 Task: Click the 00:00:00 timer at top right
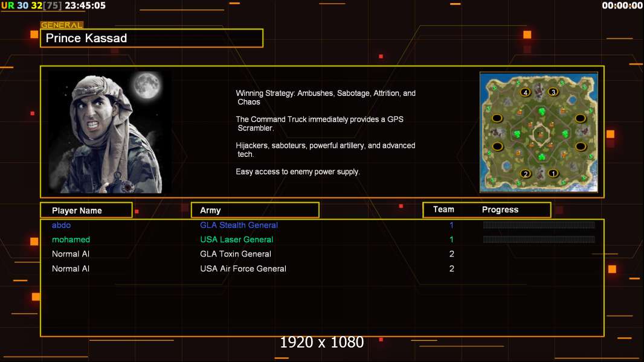(x=622, y=6)
